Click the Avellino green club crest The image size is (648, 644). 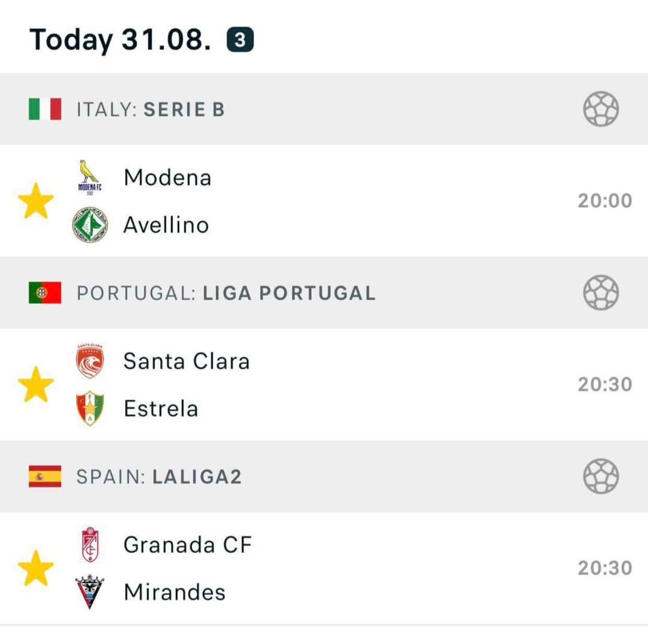click(90, 224)
